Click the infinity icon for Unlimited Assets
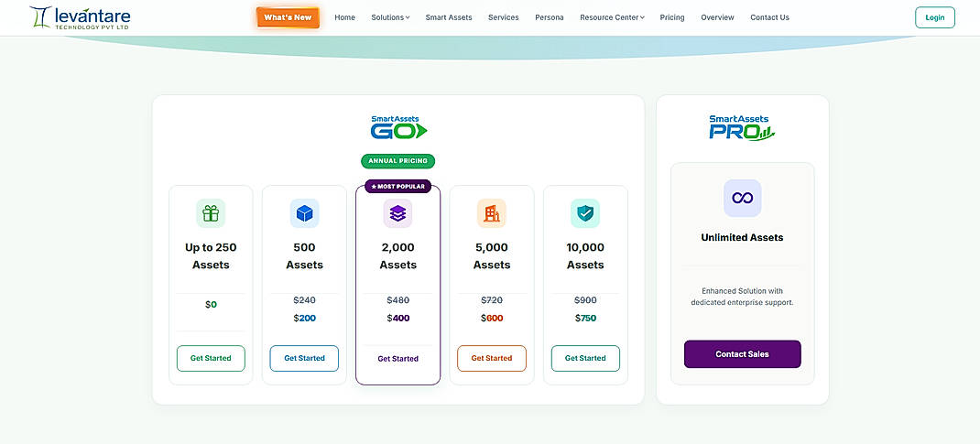 (743, 198)
